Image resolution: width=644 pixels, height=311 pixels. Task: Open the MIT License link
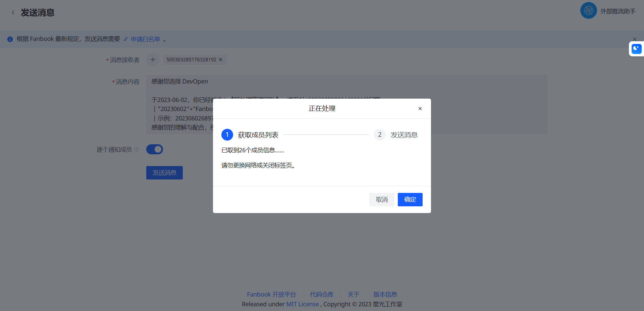coord(302,304)
